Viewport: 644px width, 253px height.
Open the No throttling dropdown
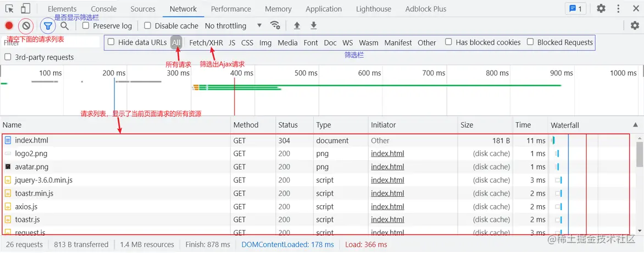point(233,26)
